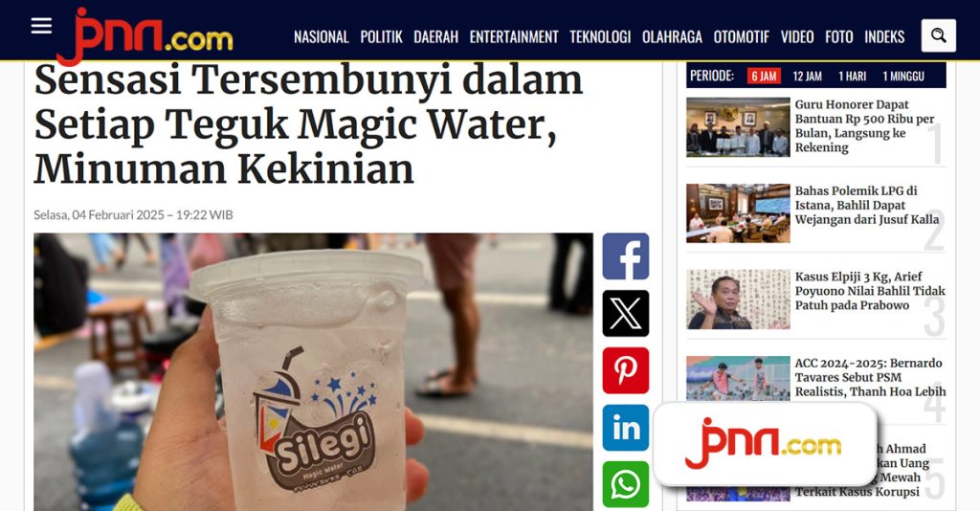
Task: Share article on LinkedIn
Action: [x=626, y=428]
